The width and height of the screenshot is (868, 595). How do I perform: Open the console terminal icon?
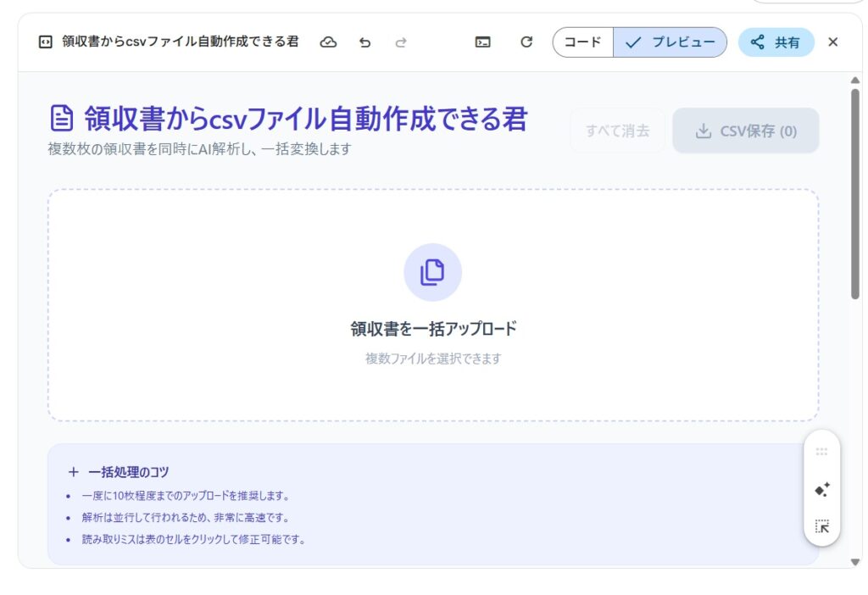[x=482, y=42]
